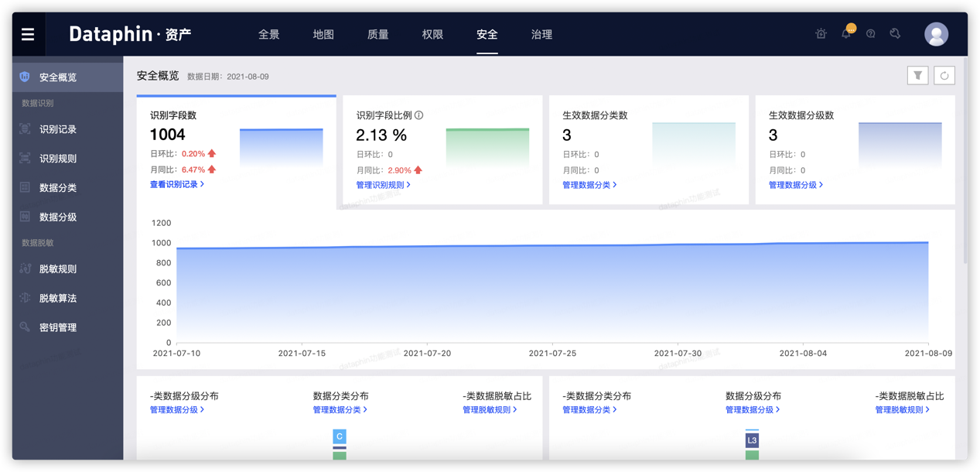Open 管理数据分级 link under -类数据分级分布
Viewport: 980px width, 472px height.
[x=177, y=409]
